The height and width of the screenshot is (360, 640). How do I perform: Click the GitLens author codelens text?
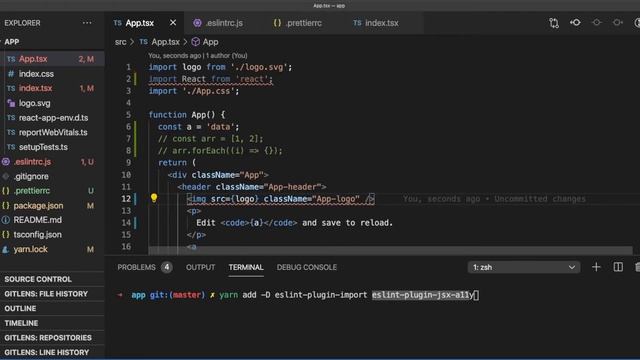pyautogui.click(x=198, y=56)
